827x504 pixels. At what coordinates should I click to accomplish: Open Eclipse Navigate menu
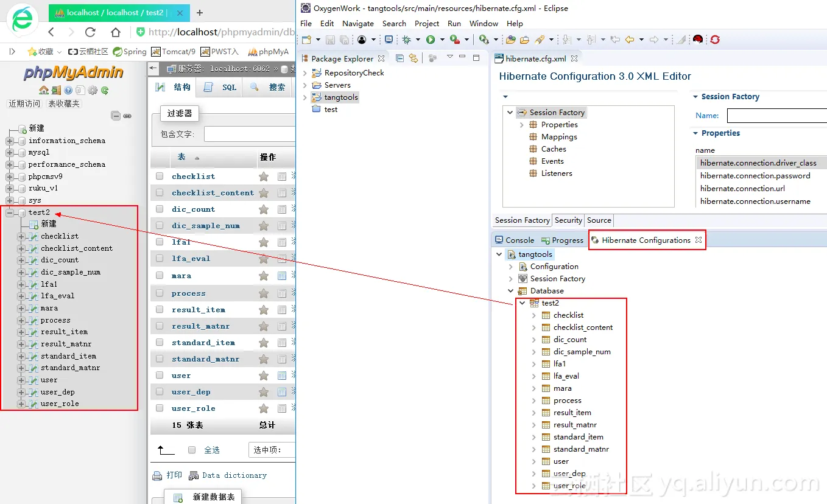click(x=358, y=23)
